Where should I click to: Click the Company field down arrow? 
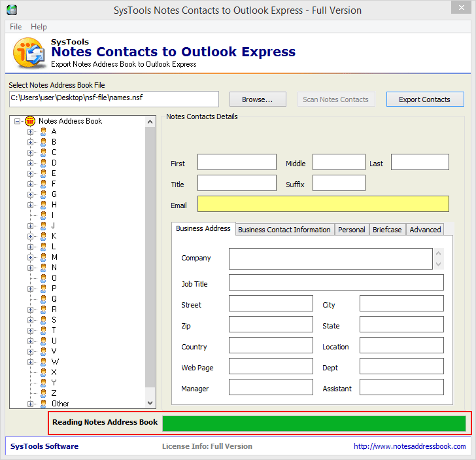point(438,264)
